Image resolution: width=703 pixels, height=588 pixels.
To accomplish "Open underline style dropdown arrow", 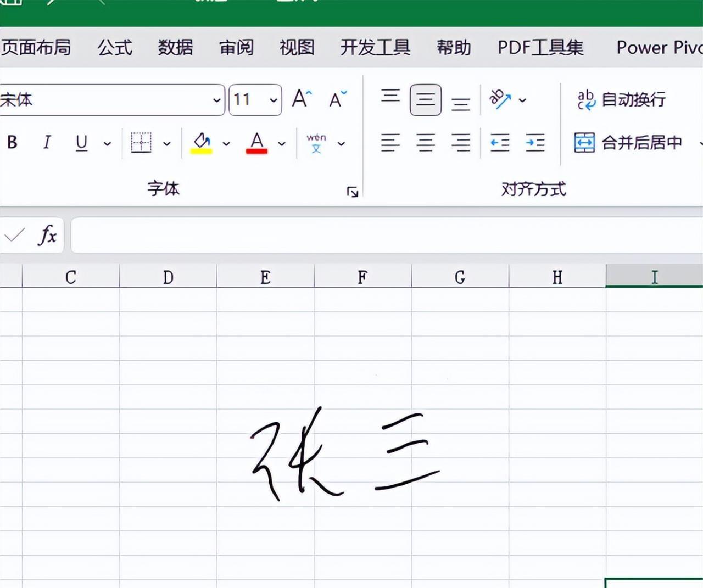I will click(x=107, y=144).
